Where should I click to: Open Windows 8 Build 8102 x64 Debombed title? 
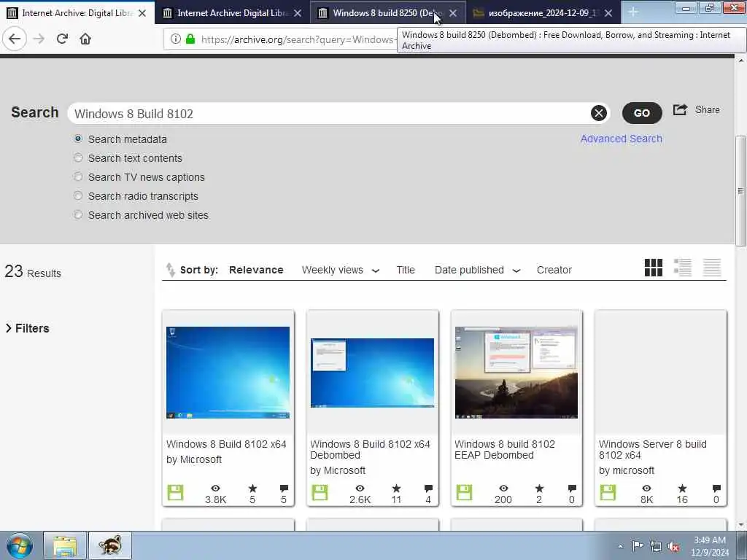(x=370, y=449)
